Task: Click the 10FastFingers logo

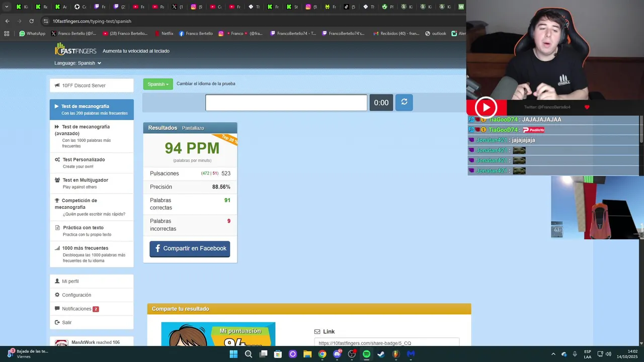Action: coord(75,50)
